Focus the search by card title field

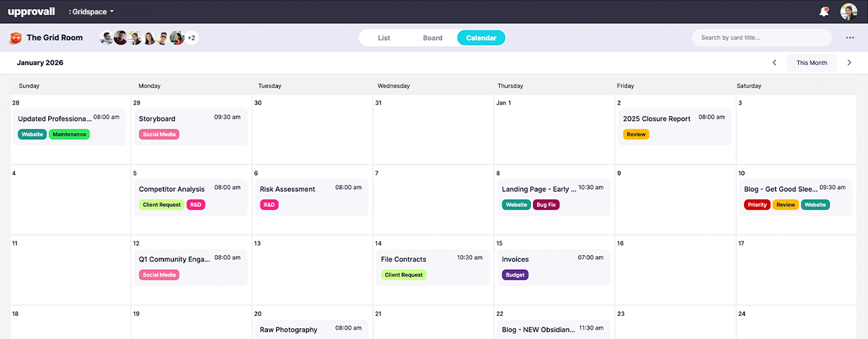(762, 38)
